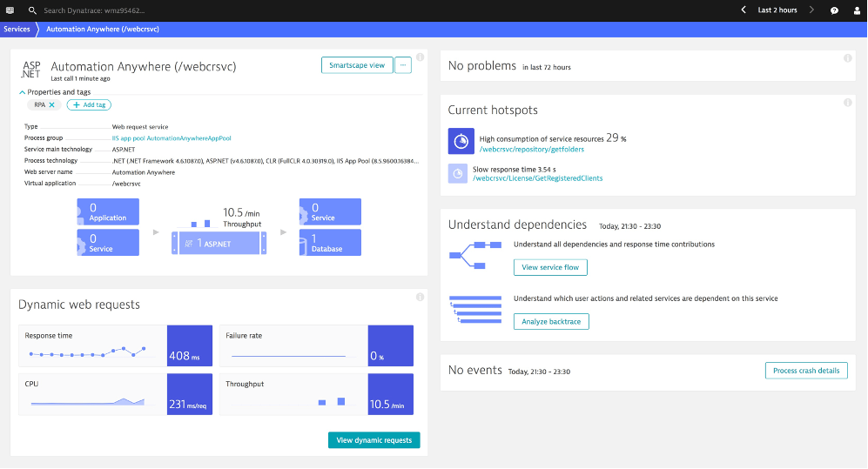The image size is (868, 469).
Task: Click the No problems heading
Action: 482,66
